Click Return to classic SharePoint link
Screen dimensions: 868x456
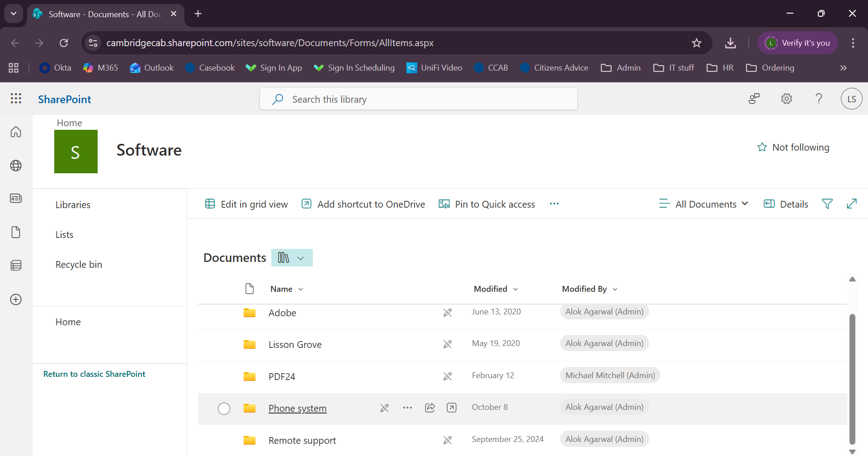(94, 374)
